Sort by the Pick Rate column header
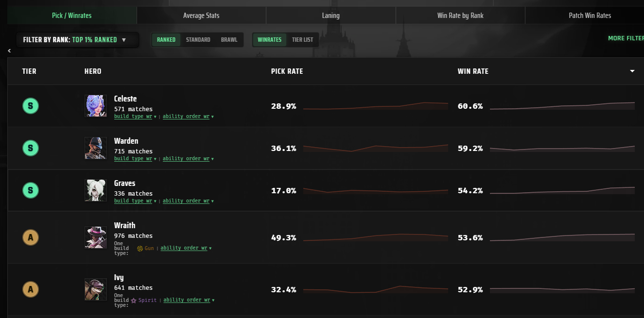The width and height of the screenshot is (644, 318). tap(287, 71)
